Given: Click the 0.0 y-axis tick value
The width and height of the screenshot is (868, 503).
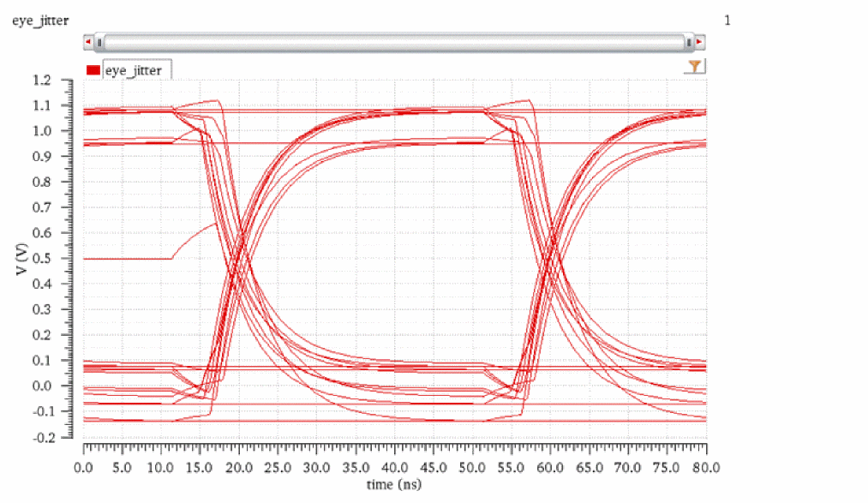Looking at the screenshot, I should click(x=41, y=386).
